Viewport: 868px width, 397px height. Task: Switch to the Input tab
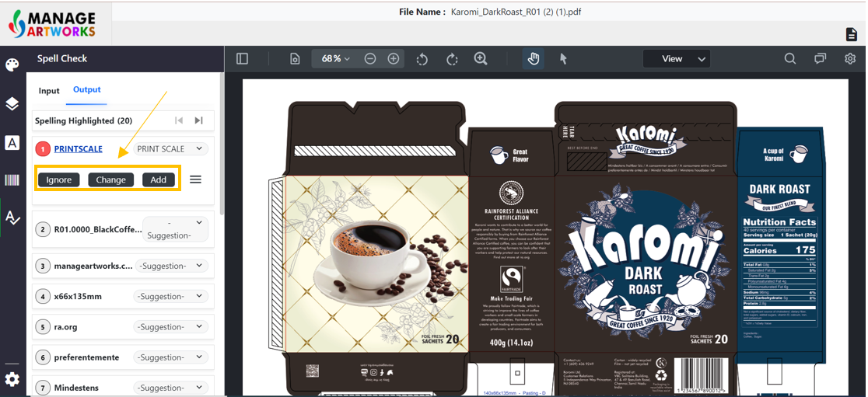tap(49, 91)
